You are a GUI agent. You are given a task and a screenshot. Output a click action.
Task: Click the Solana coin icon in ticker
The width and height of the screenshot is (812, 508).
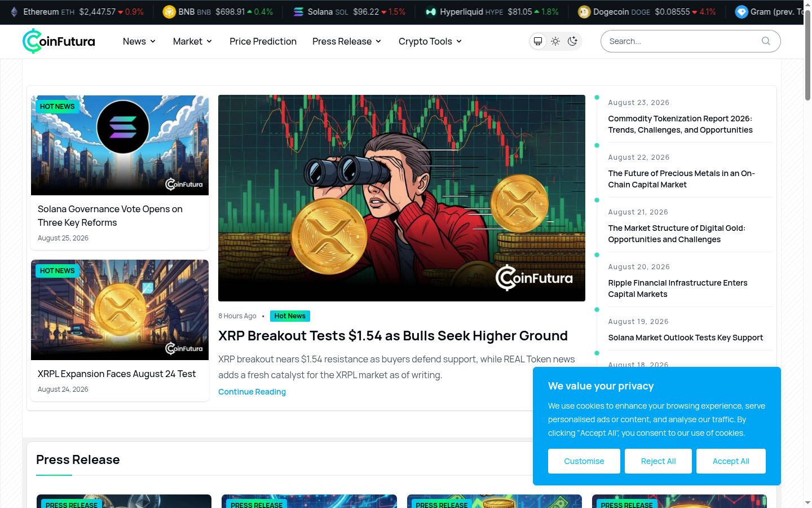[299, 12]
